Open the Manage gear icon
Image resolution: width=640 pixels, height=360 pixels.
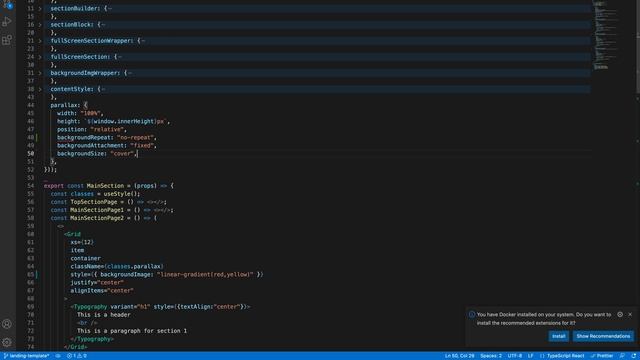[x=7, y=342]
